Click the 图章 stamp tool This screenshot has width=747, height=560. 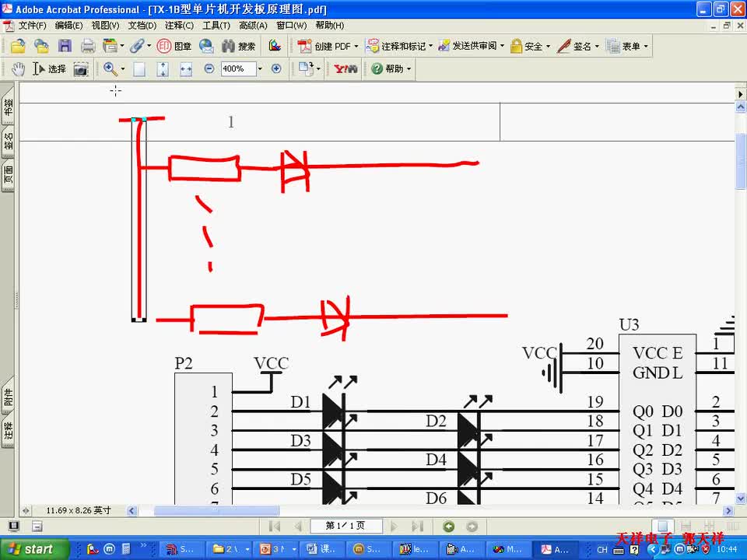pyautogui.click(x=174, y=46)
